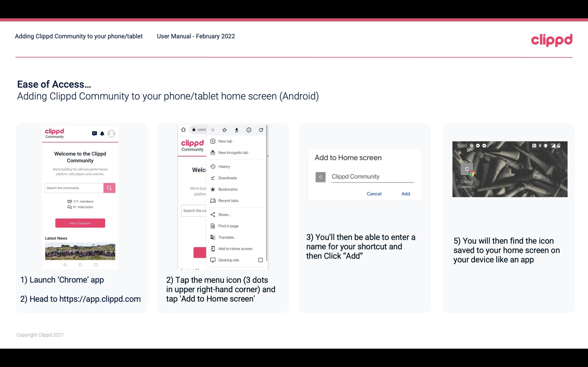The width and height of the screenshot is (588, 367).
Task: Expand the Bookmarks option in Chrome menu
Action: point(227,189)
